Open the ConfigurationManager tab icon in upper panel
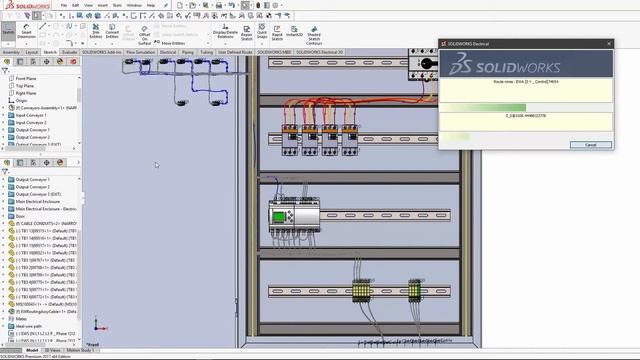Screen dimensions: 640x360 coord(33,62)
